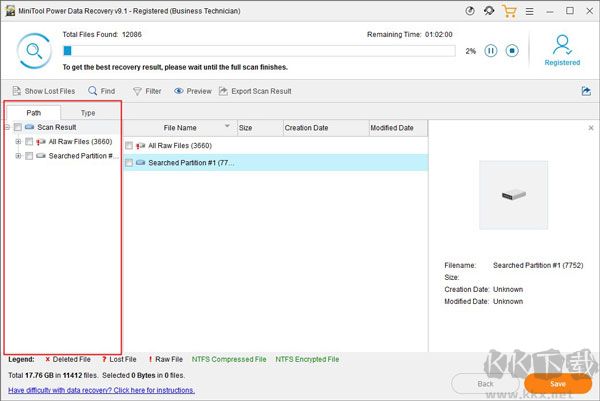The height and width of the screenshot is (401, 600).
Task: Sort by Modified Date column header
Action: [398, 128]
